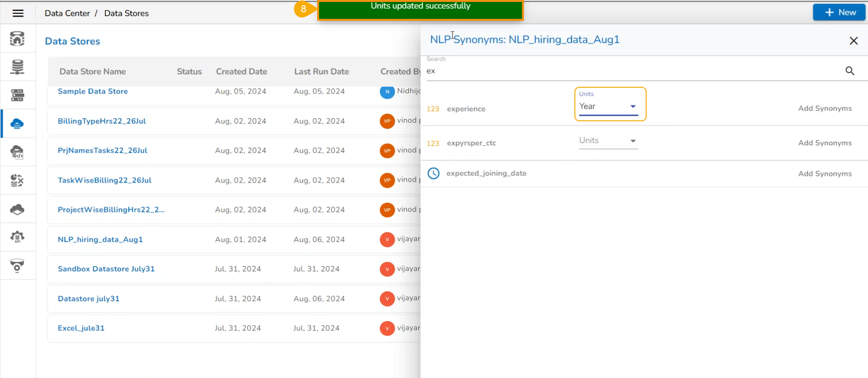Open the cloud layers sidebar icon
This screenshot has height=378, width=868.
point(17,209)
